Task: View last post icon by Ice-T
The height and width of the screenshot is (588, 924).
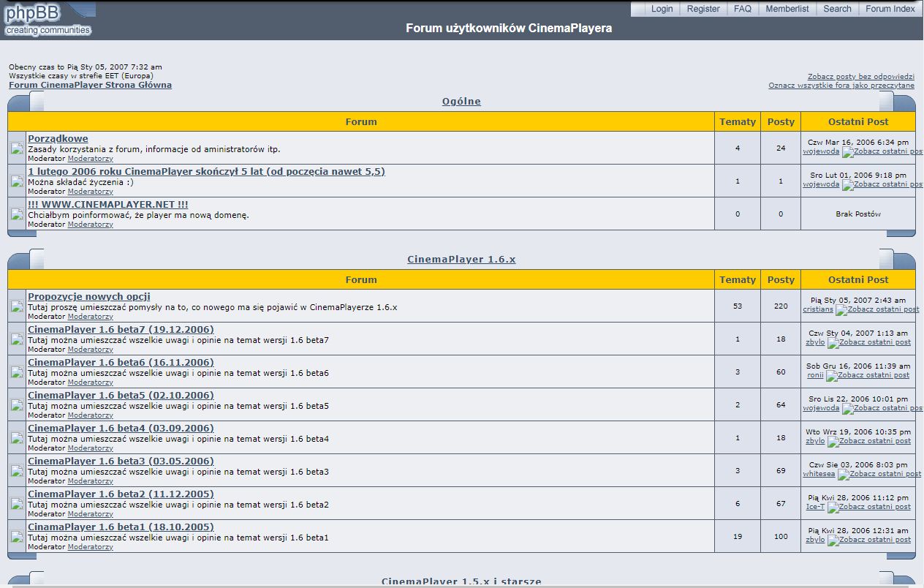Action: click(x=869, y=507)
